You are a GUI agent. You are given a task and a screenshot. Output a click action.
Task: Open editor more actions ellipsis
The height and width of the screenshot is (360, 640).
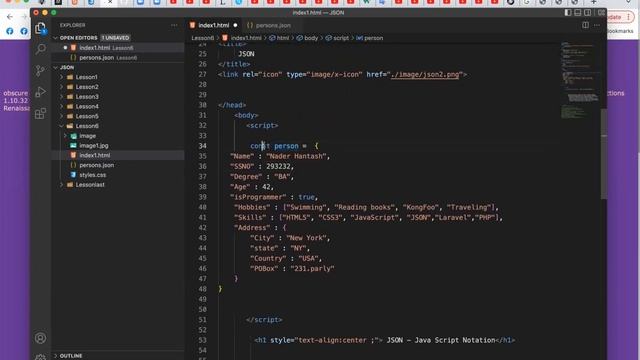point(597,25)
